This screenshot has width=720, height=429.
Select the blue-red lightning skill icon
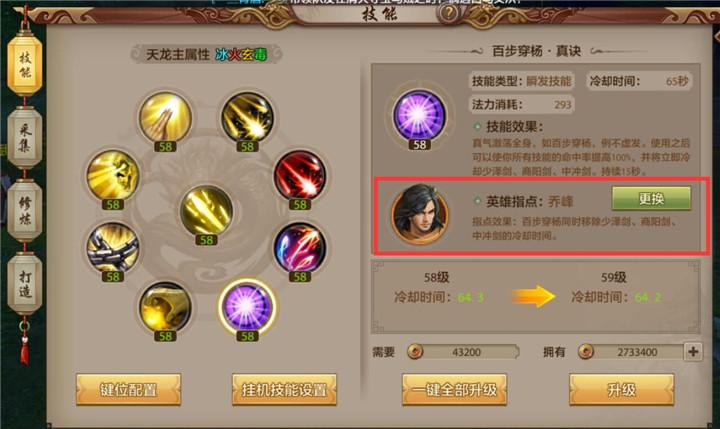click(300, 248)
